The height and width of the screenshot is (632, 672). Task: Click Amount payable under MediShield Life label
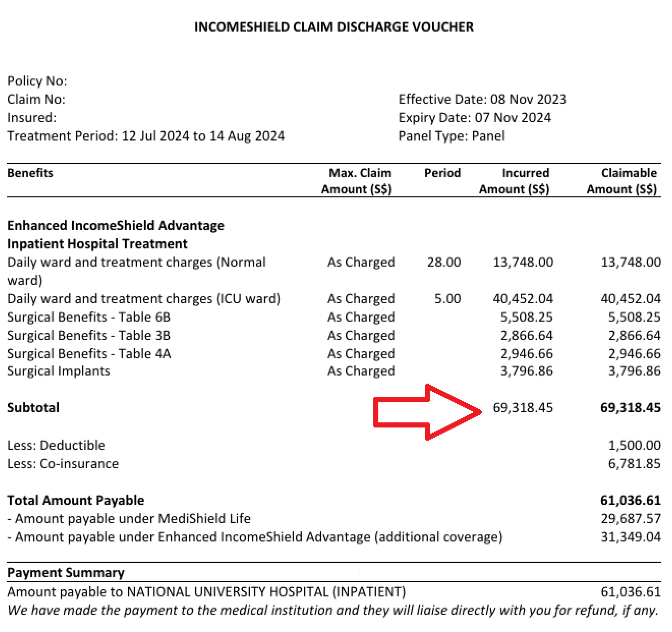click(x=129, y=519)
